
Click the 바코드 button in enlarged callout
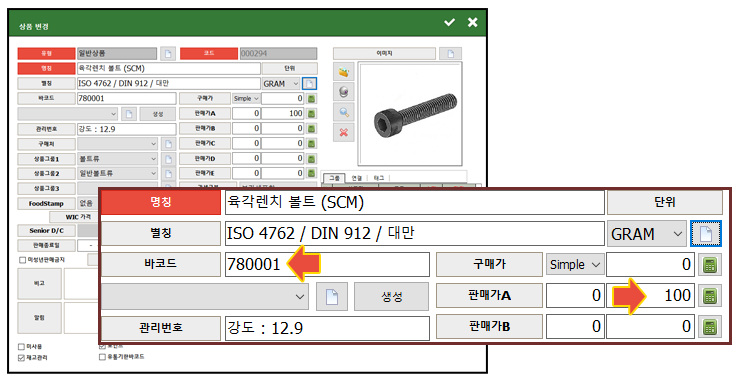point(160,264)
